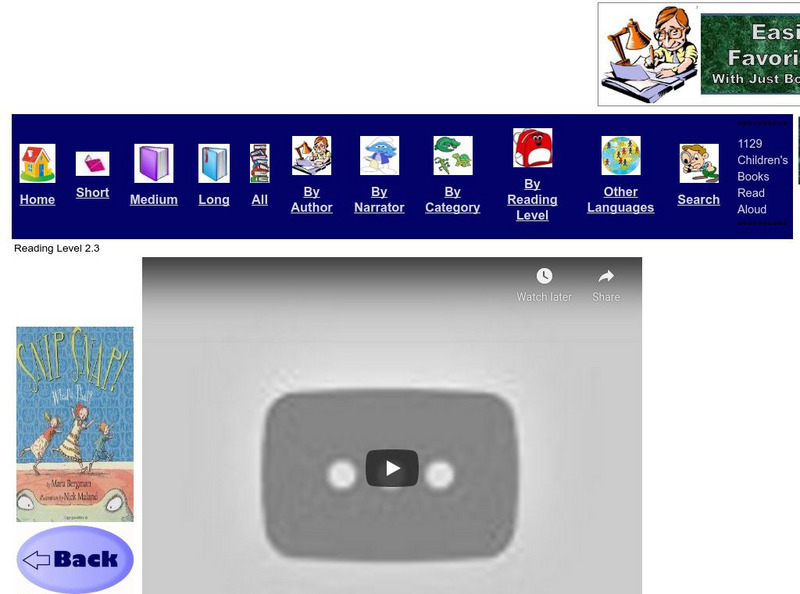Open the Search link
The height and width of the screenshot is (594, 800).
click(698, 200)
